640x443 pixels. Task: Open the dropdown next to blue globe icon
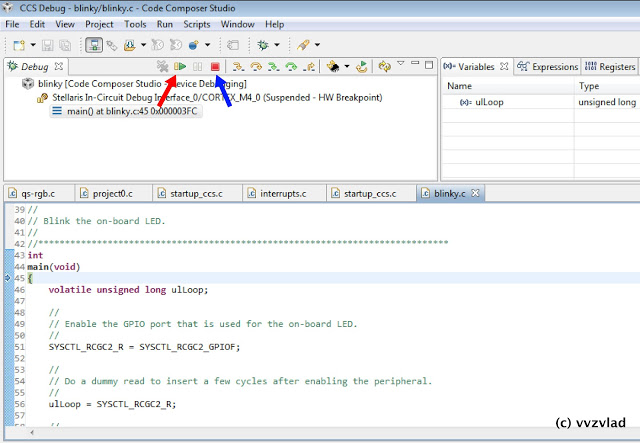[207, 45]
